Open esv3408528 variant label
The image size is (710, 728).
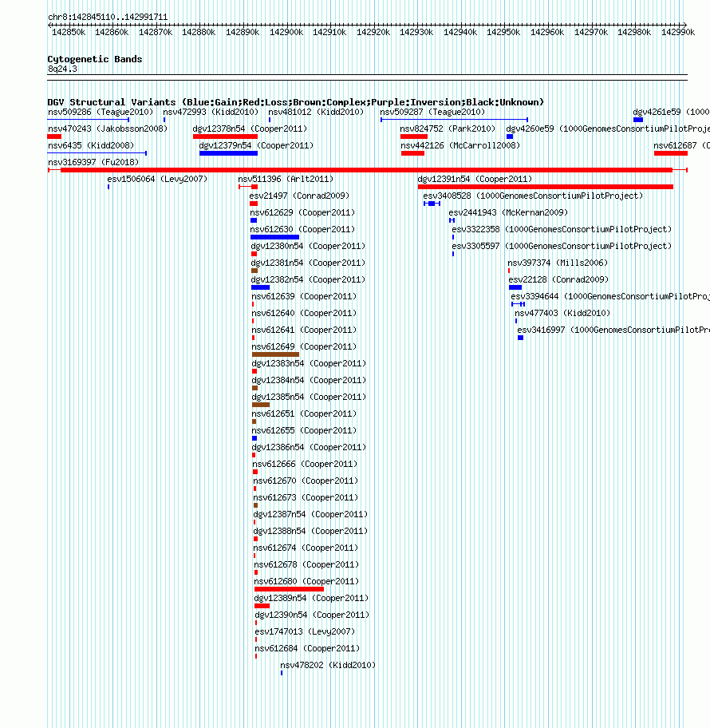[533, 196]
